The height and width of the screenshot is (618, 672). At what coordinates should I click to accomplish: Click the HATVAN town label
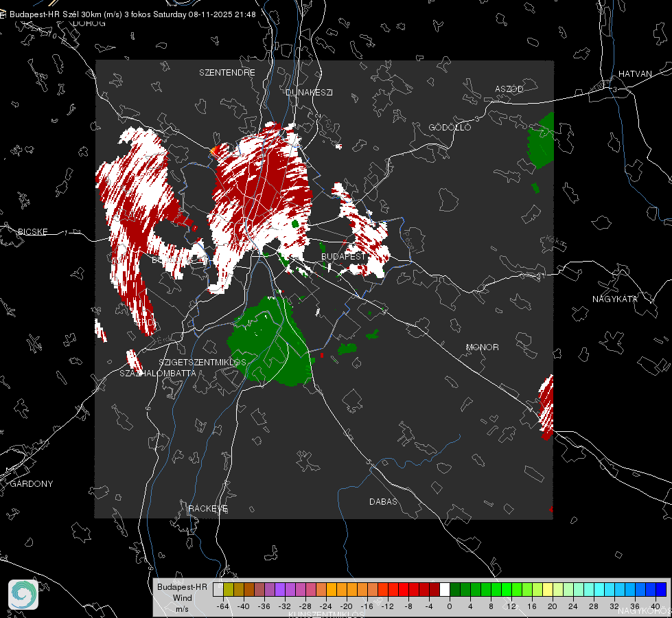point(635,74)
